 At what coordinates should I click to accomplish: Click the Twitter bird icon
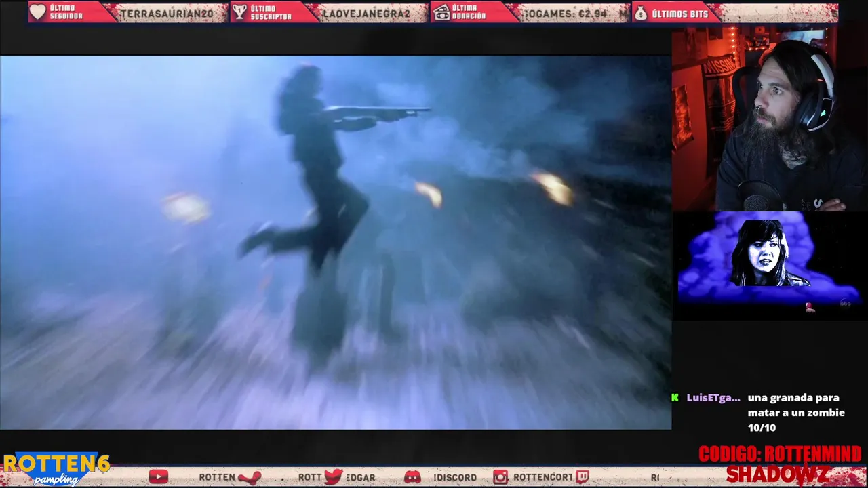[334, 476]
